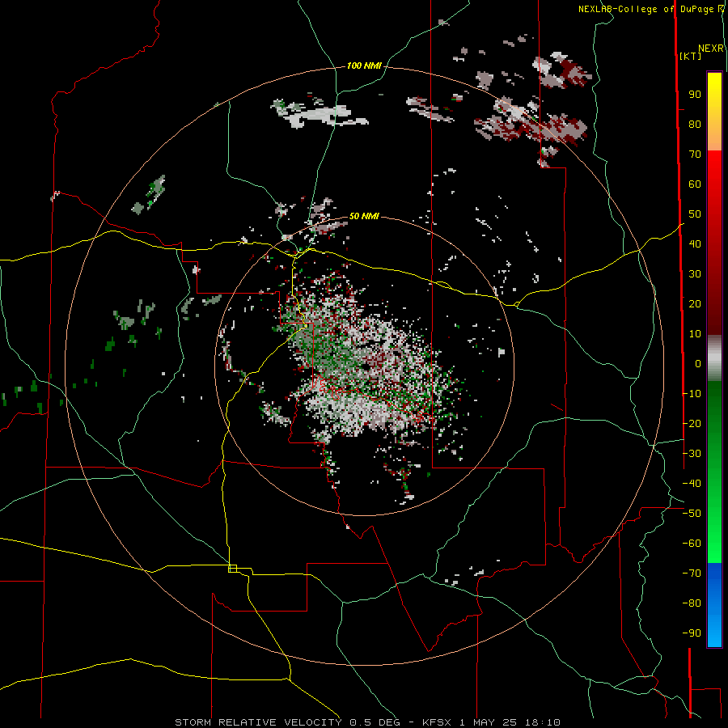Click the -20 value on the velocity scale

tap(692, 424)
